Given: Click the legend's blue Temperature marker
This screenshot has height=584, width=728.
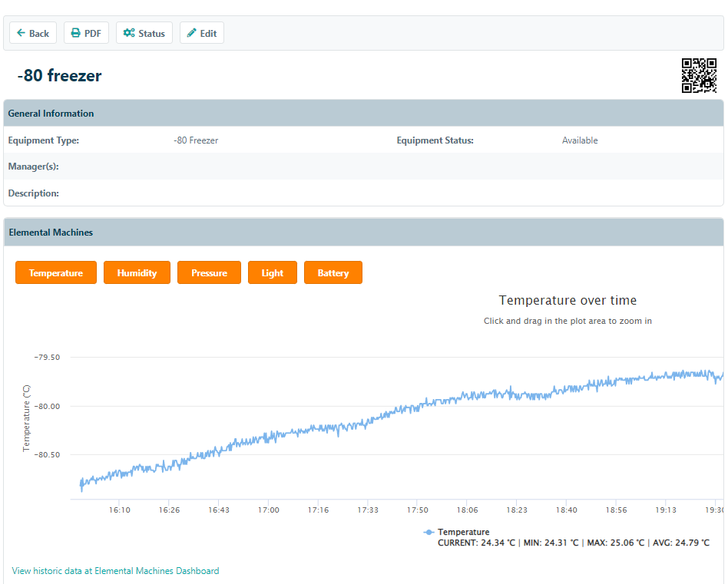Looking at the screenshot, I should click(429, 532).
